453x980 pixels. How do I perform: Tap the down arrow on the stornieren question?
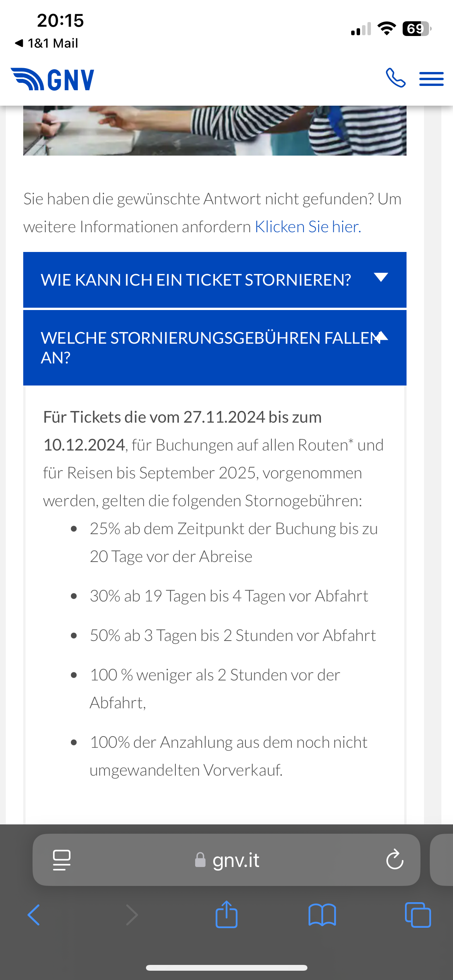point(381,277)
